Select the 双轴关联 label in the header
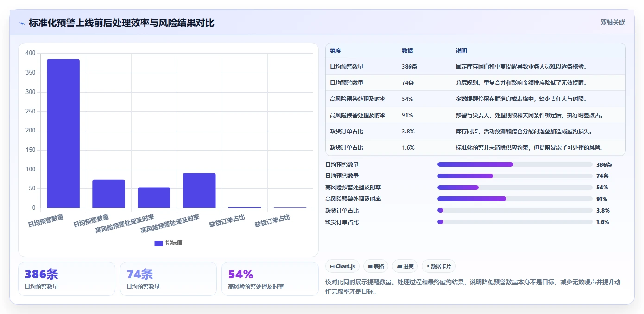The width and height of the screenshot is (644, 314). [613, 23]
